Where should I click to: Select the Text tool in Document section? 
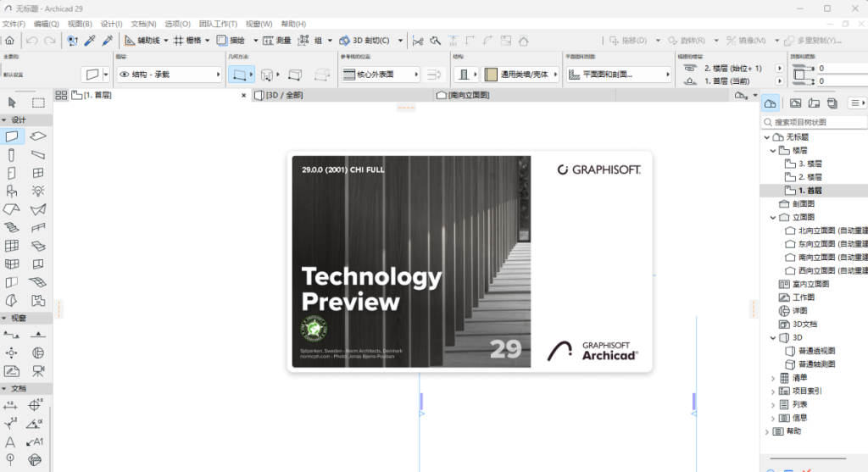[12, 441]
